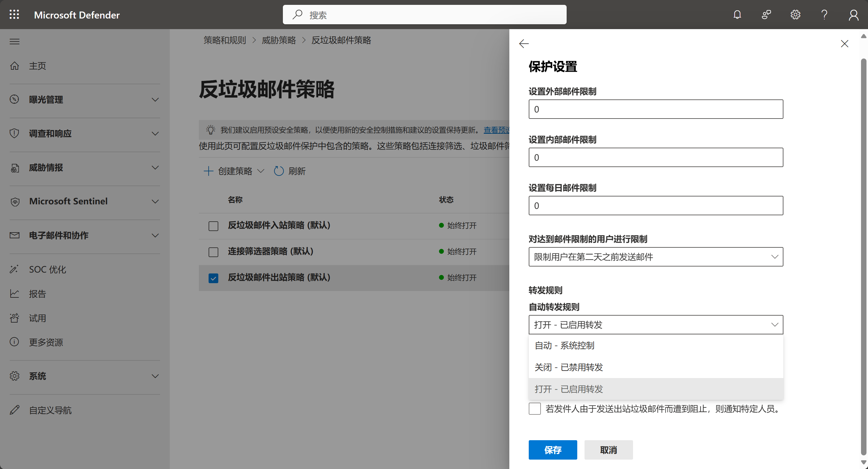The image size is (868, 469).
Task: Click the lightbulb tip icon
Action: tap(211, 130)
